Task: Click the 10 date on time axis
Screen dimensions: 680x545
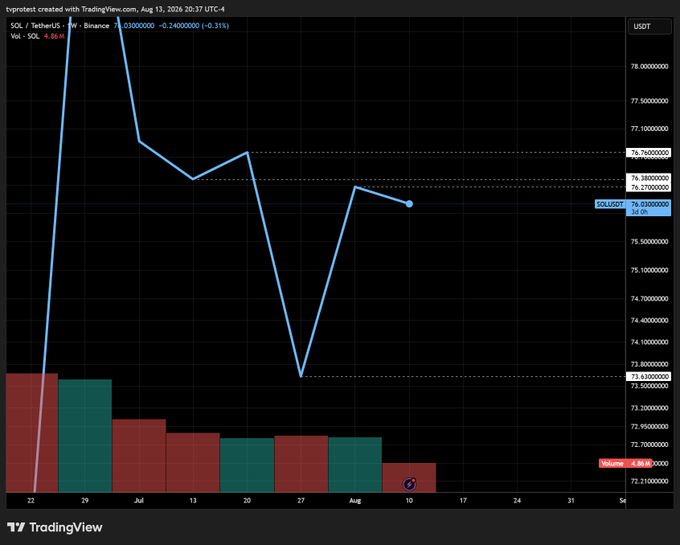Action: click(x=409, y=500)
